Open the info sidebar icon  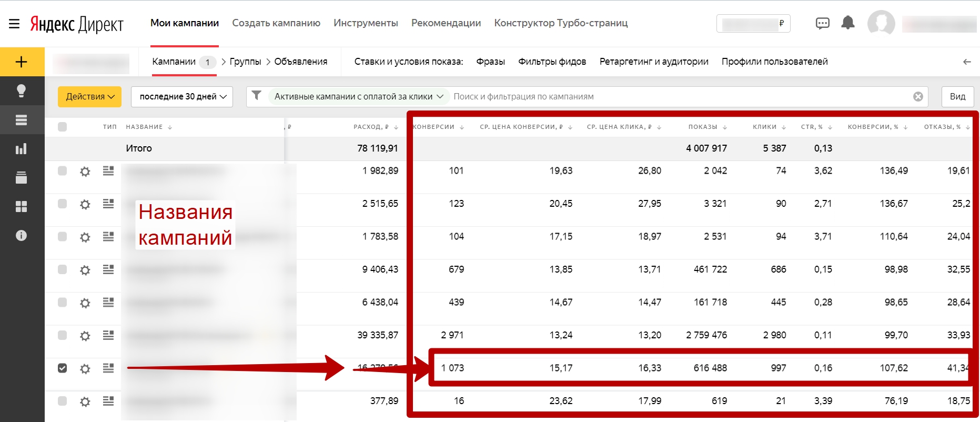coord(22,235)
